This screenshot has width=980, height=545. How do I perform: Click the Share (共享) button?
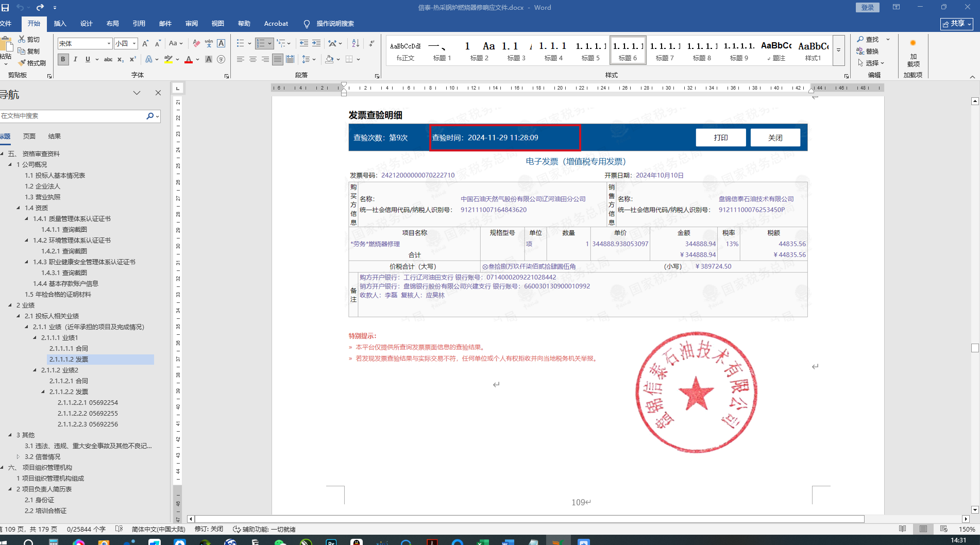957,24
